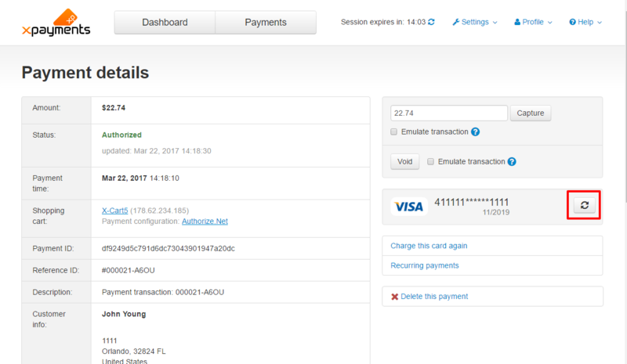Viewport: 627px width, 364px height.
Task: Open help for Capture emulate transaction
Action: click(475, 132)
